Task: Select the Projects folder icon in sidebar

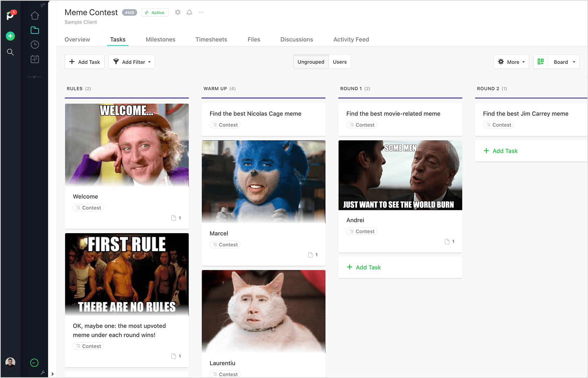Action: click(35, 30)
